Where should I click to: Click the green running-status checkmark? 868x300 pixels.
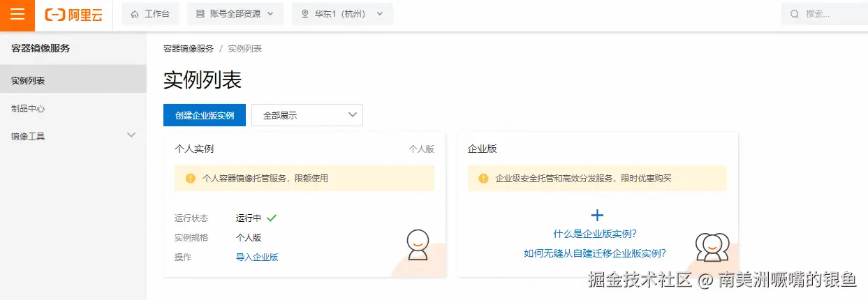coord(272,218)
